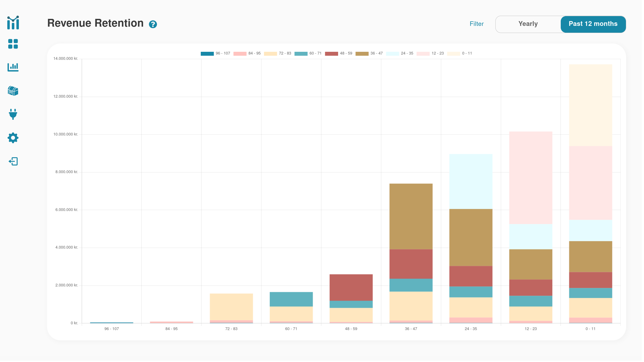Click the help question mark icon
The height and width of the screenshot is (362, 644).
(x=153, y=24)
